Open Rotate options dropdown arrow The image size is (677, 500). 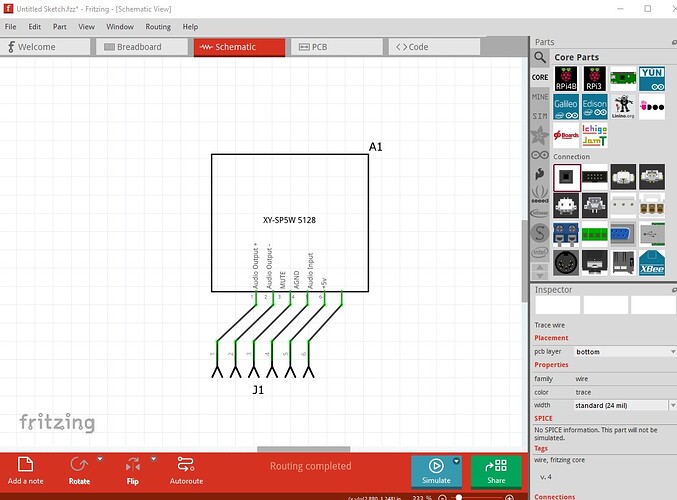pyautogui.click(x=100, y=459)
